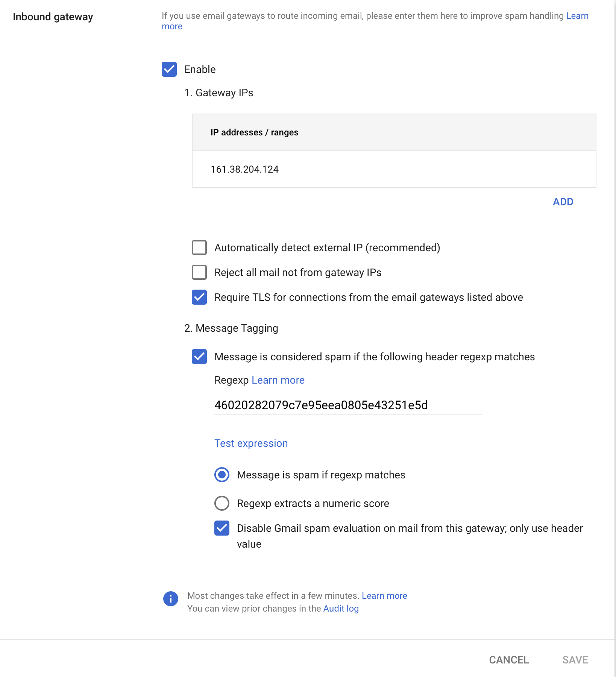Uncheck Message is considered spam checkbox
Viewport: 616px width, 677px height.
pos(199,357)
